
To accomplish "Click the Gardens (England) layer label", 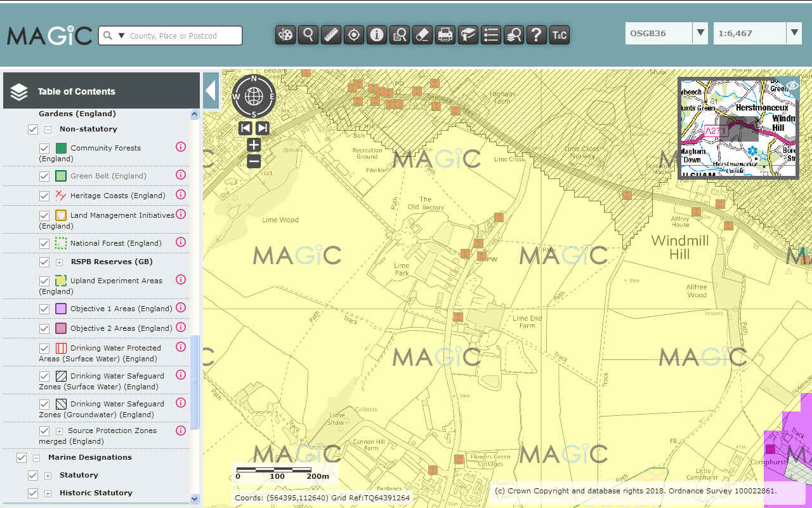I will coord(77,114).
